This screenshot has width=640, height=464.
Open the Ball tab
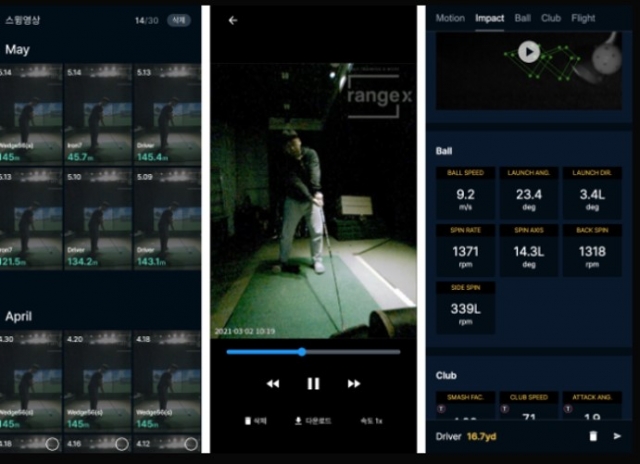pos(522,18)
